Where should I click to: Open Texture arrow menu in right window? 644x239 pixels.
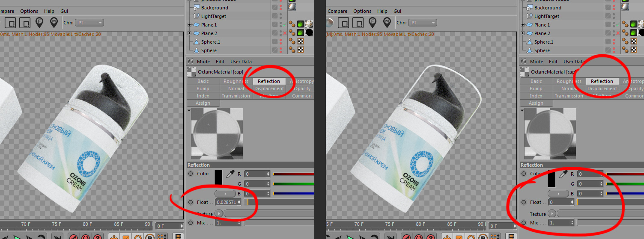pyautogui.click(x=552, y=213)
